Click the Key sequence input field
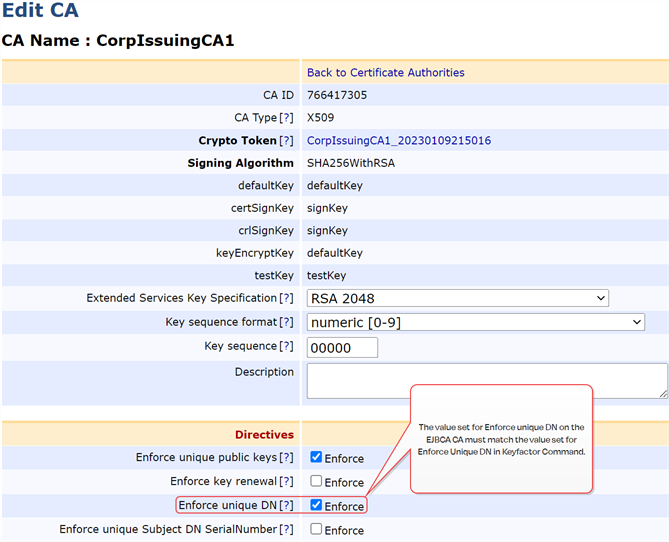Viewport: 669px width, 542px height. click(342, 347)
